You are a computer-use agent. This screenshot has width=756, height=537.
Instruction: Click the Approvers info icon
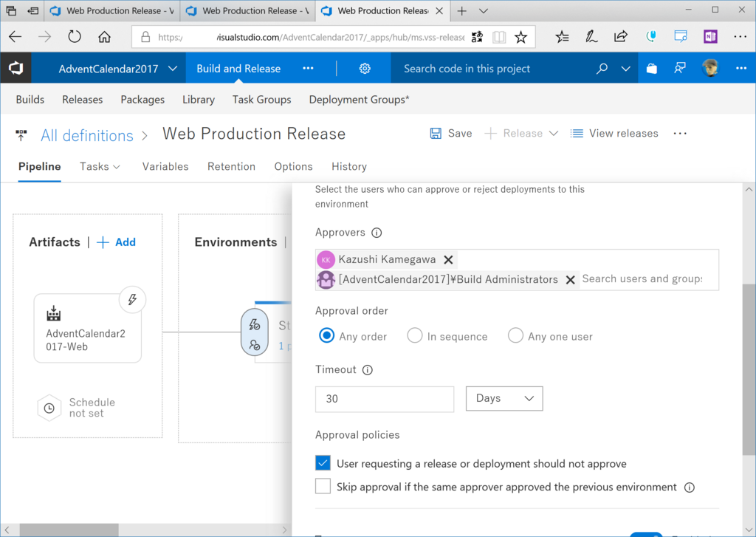(x=377, y=233)
